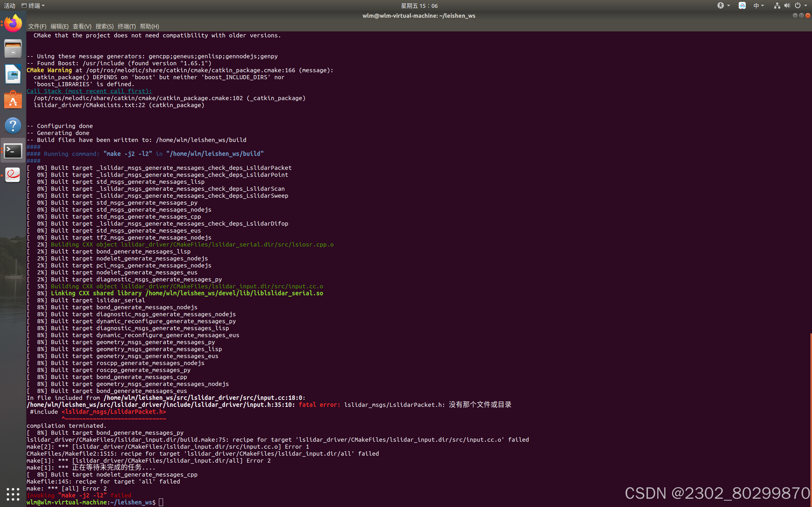Launch LibreOffice Writer from dock
The height and width of the screenshot is (507, 812).
point(13,74)
